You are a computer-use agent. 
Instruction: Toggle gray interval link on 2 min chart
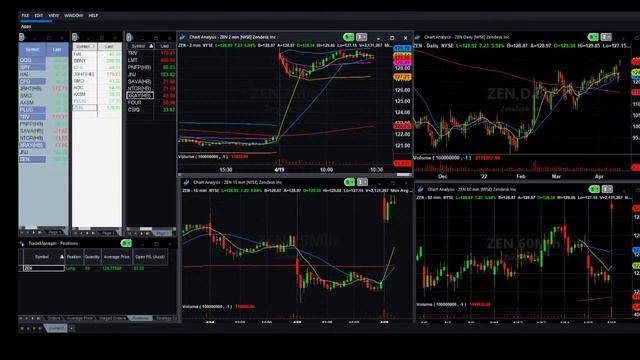point(362,37)
